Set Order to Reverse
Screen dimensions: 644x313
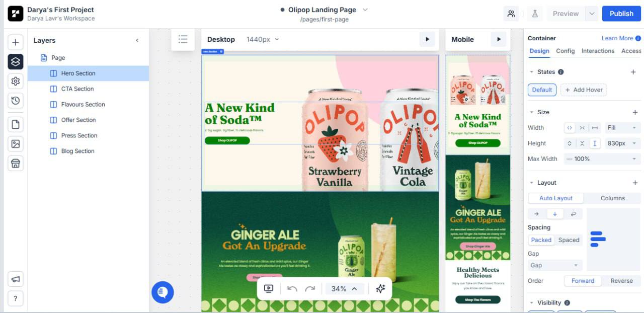(621, 281)
